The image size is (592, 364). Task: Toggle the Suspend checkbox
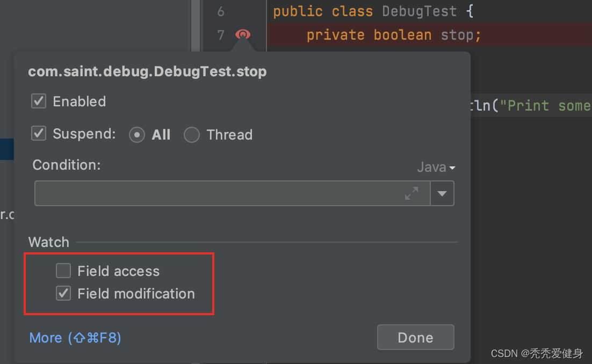[x=39, y=134]
